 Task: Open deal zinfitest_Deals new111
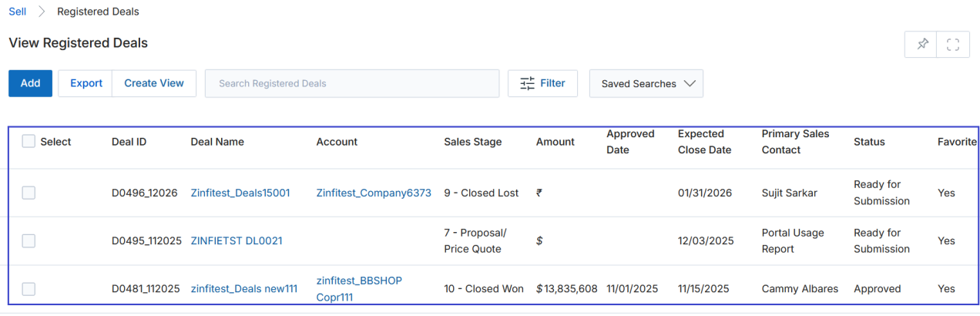(x=244, y=289)
